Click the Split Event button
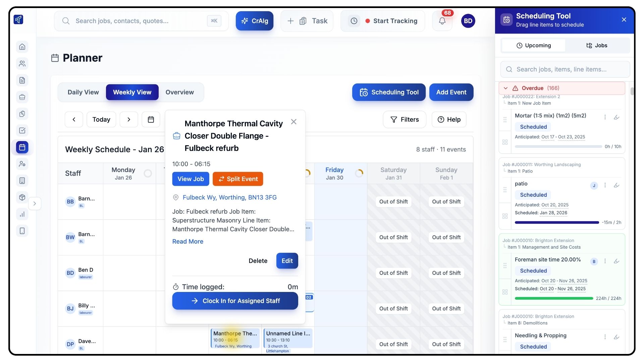 (238, 179)
